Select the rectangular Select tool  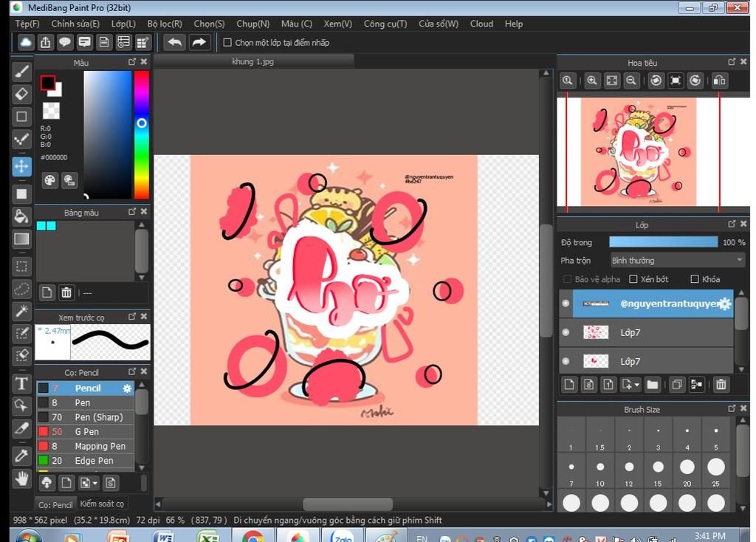pyautogui.click(x=21, y=266)
